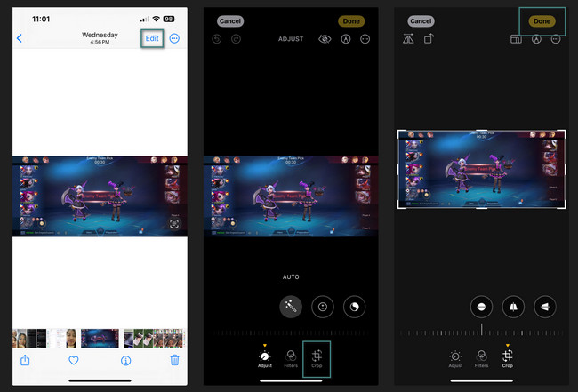578x392 pixels.
Task: Select the highlighted Crop tab on the right screen
Action: pyautogui.click(x=508, y=357)
